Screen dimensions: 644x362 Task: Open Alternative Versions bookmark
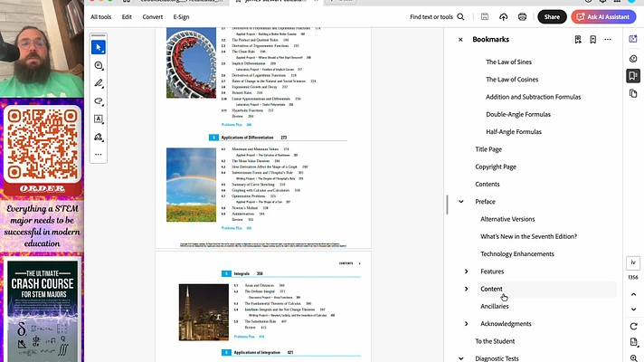507,219
